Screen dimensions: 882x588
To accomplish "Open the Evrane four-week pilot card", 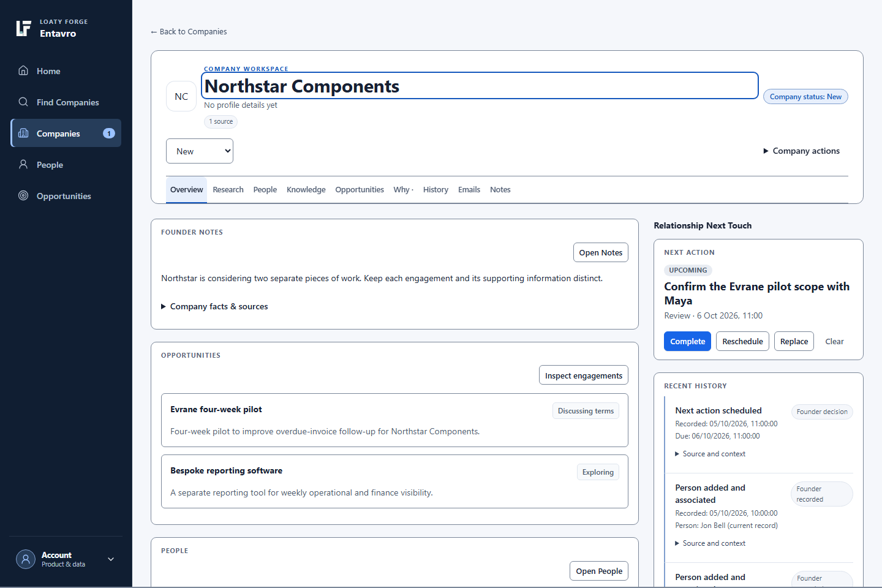I will 394,420.
